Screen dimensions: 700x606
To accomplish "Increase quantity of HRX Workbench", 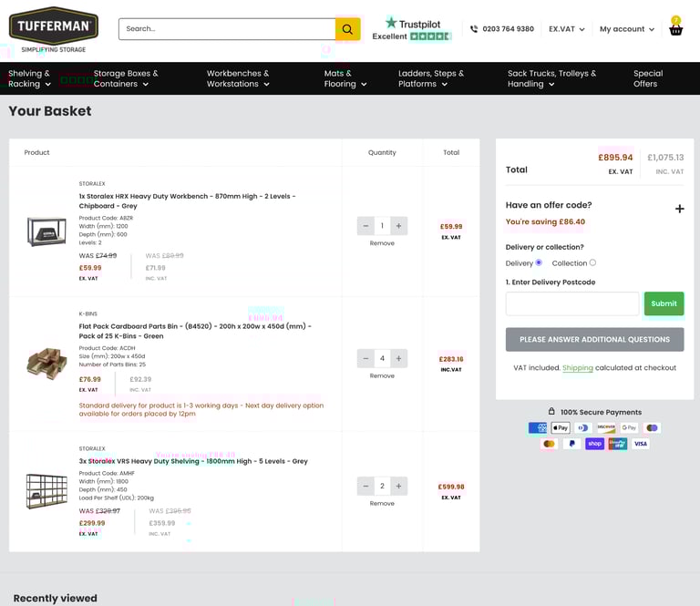I will click(398, 226).
